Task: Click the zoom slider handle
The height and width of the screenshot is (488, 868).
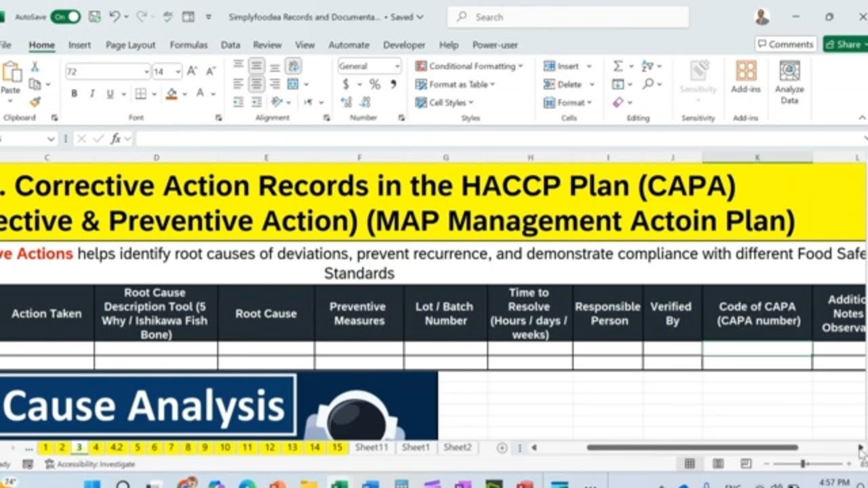Action: 803,464
